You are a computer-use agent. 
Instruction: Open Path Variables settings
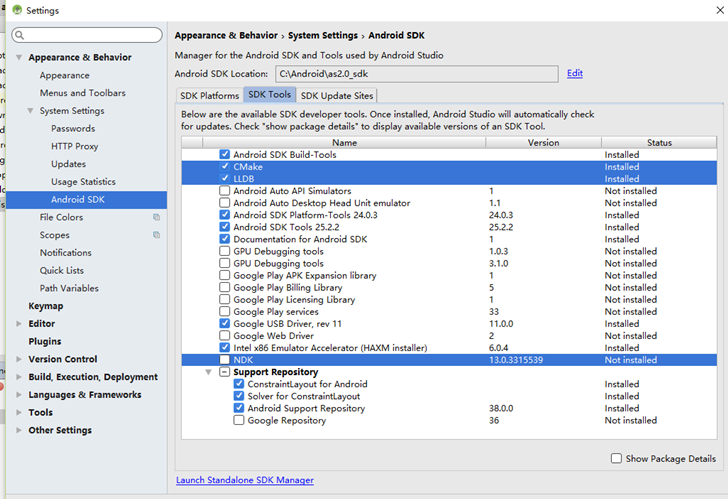tap(69, 288)
